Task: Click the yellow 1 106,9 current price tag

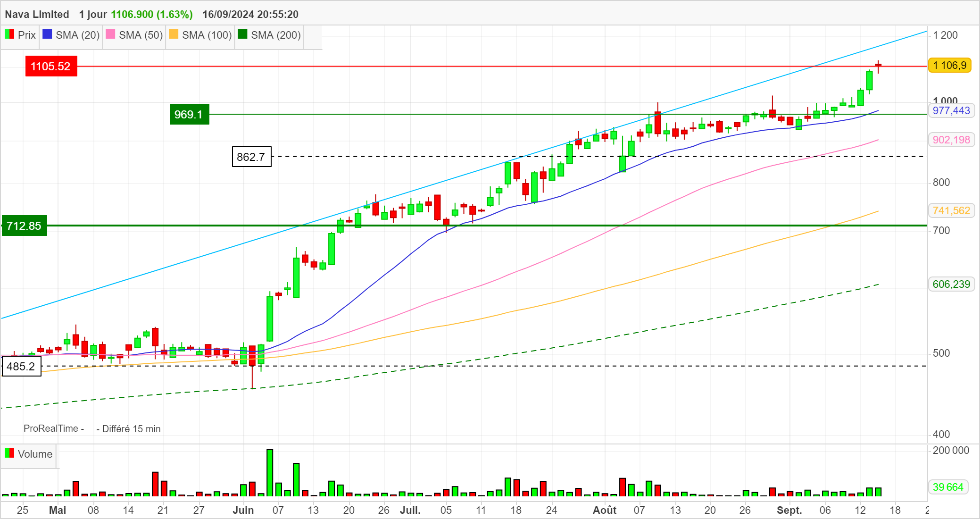Action: 950,65
